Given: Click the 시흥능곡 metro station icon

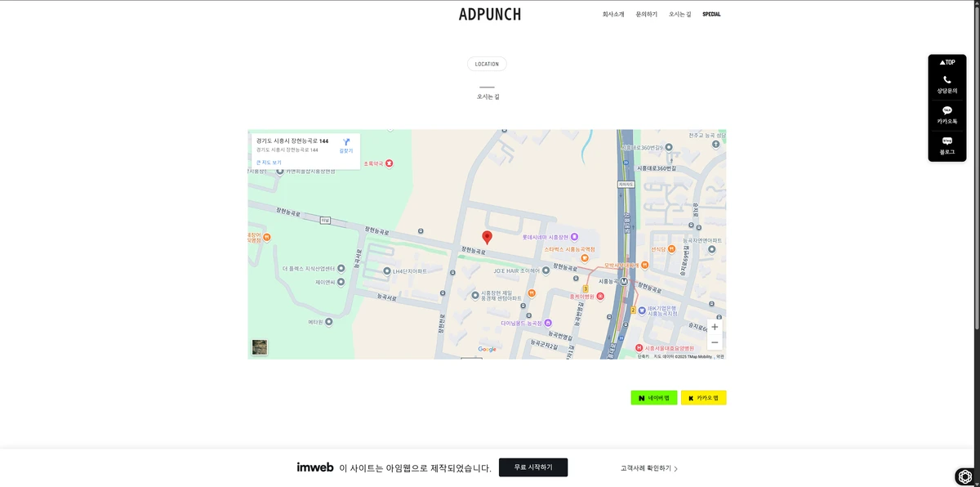Looking at the screenshot, I should click(624, 281).
